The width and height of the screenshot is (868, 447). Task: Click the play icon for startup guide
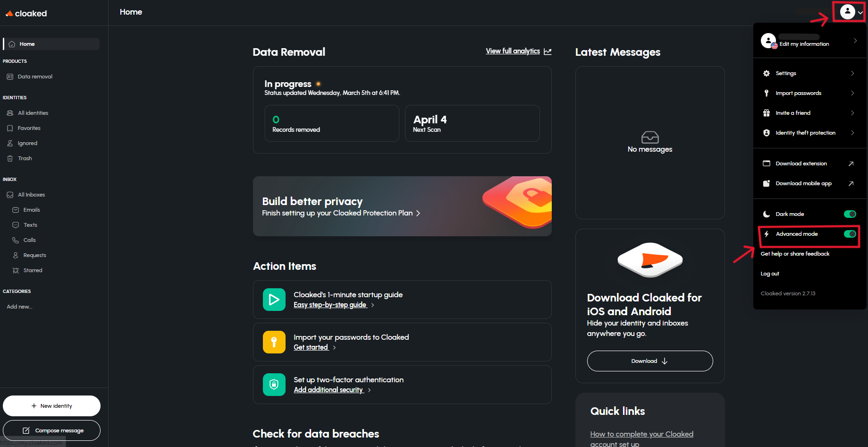coord(274,300)
